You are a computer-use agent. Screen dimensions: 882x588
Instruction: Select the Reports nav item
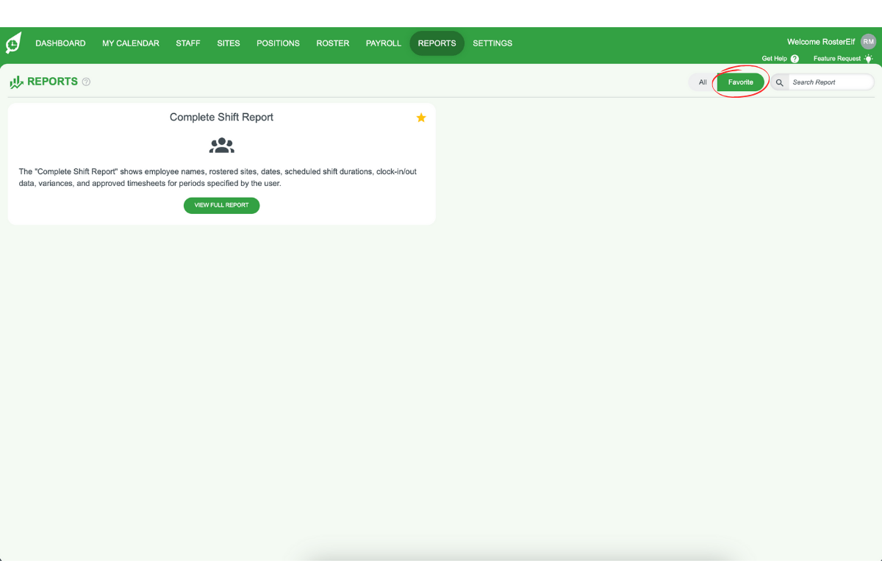pos(437,43)
